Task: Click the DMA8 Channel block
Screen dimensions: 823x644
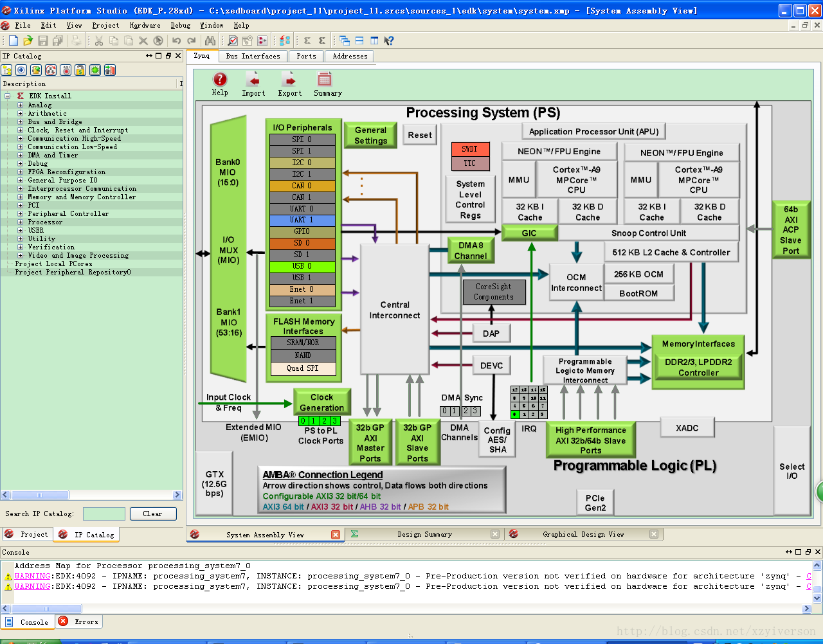Action: [471, 251]
